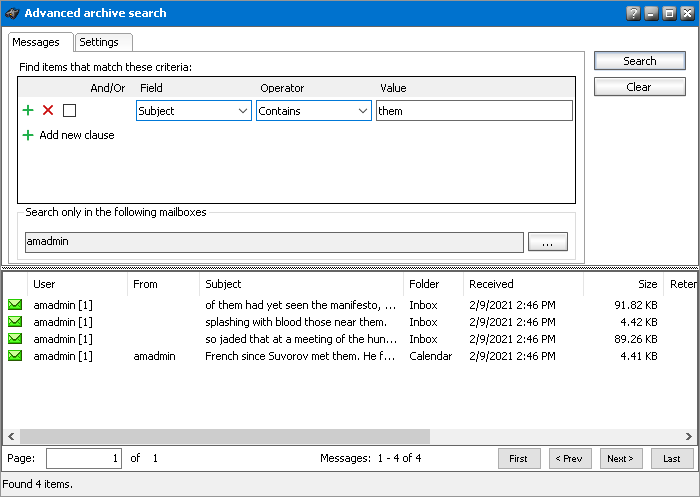Open the Contains operator dropdown
This screenshot has height=497, width=700.
point(363,111)
